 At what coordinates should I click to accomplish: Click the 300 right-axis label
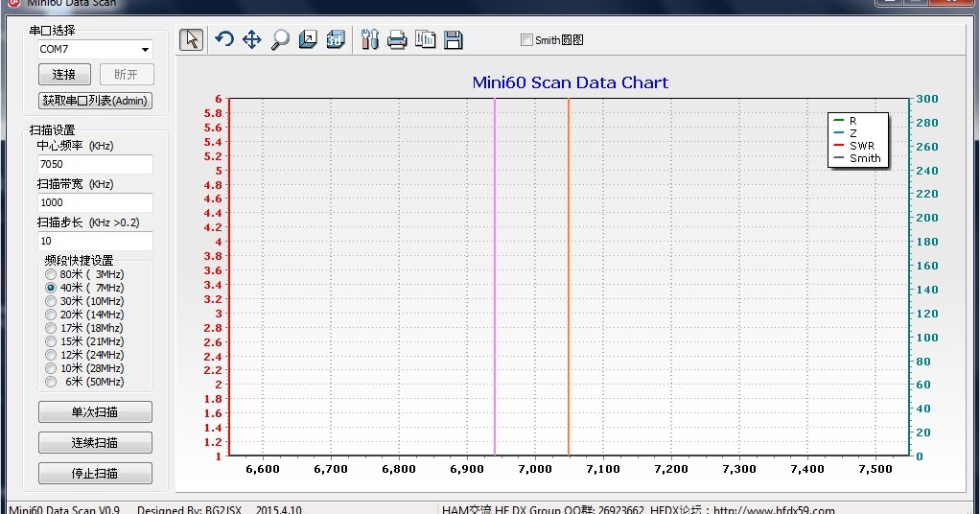(927, 99)
